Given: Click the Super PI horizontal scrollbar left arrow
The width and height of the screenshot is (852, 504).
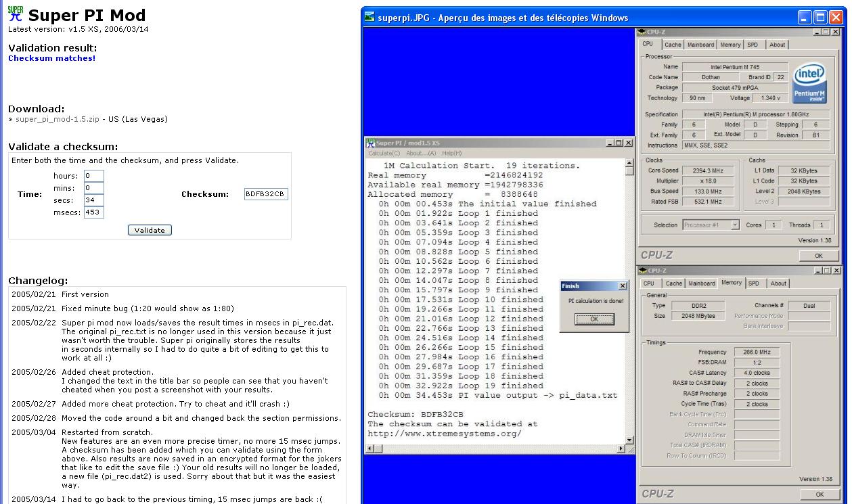Looking at the screenshot, I should pos(369,449).
